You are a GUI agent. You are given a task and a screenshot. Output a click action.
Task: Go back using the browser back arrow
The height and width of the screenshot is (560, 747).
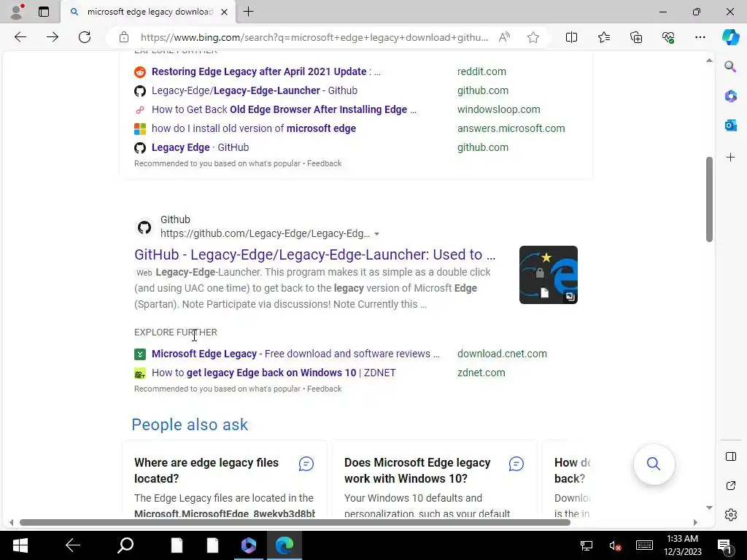(20, 37)
